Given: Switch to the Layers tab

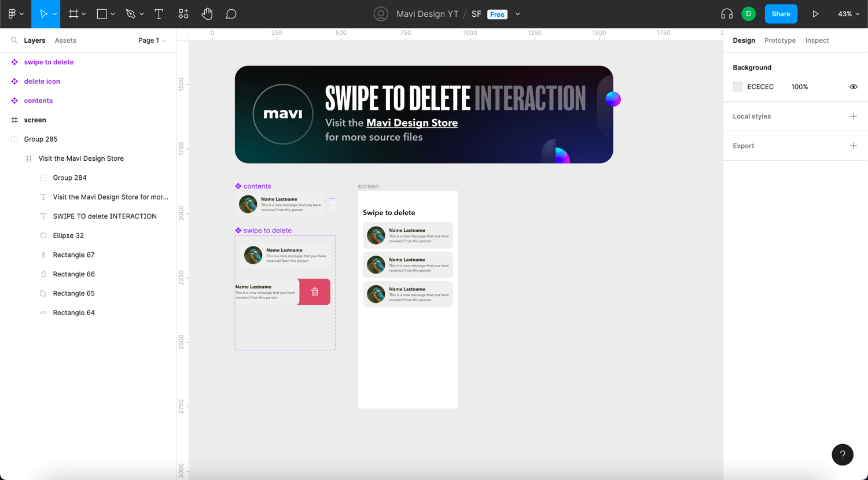Looking at the screenshot, I should coord(35,40).
